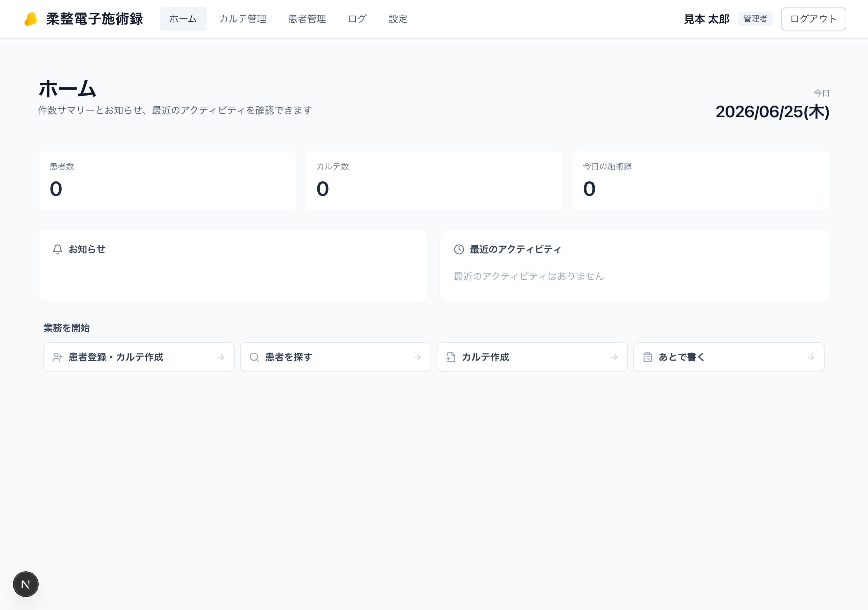Open the ログ tab
This screenshot has width=868, height=610.
pyautogui.click(x=357, y=19)
